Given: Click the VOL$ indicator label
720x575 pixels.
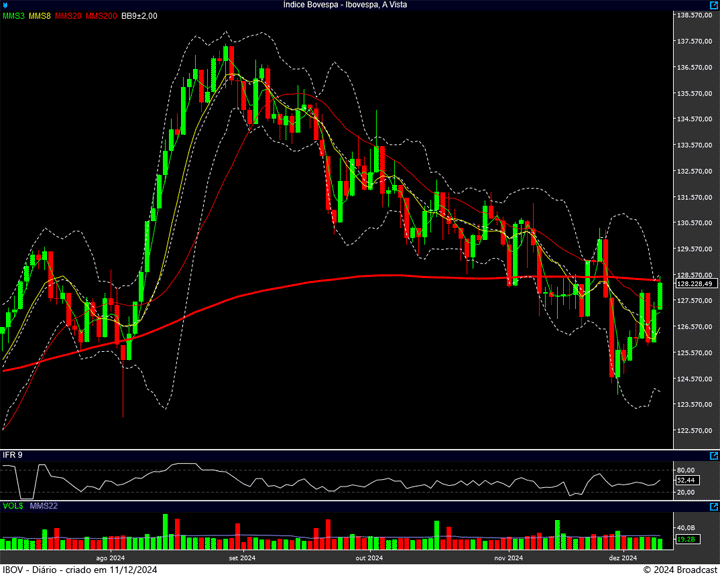Looking at the screenshot, I should (12, 507).
